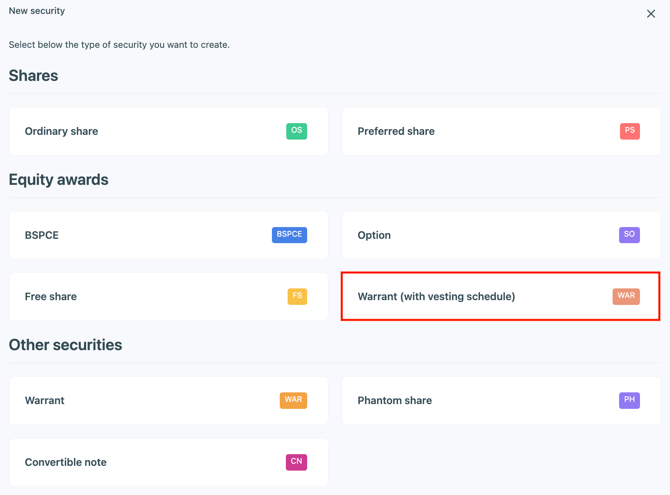Create a Convertible note security
This screenshot has width=670, height=495.
(140, 463)
